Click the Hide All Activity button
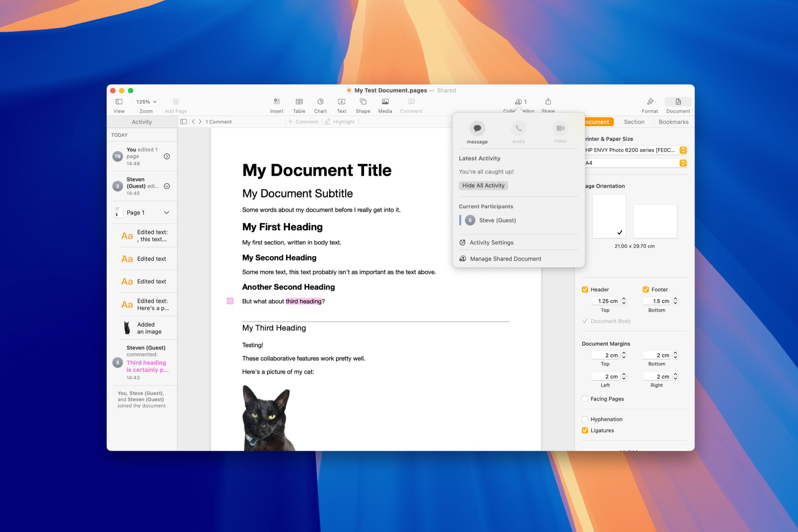The image size is (798, 532). pyautogui.click(x=483, y=185)
